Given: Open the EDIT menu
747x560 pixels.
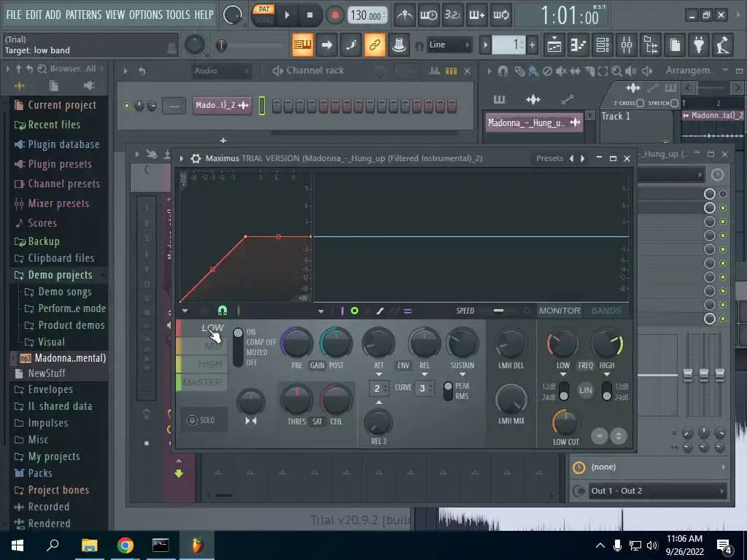Looking at the screenshot, I should 34,15.
